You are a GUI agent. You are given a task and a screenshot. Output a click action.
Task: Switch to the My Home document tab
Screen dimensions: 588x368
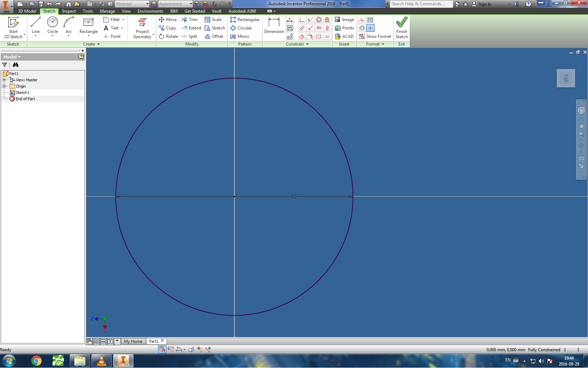pyautogui.click(x=133, y=341)
